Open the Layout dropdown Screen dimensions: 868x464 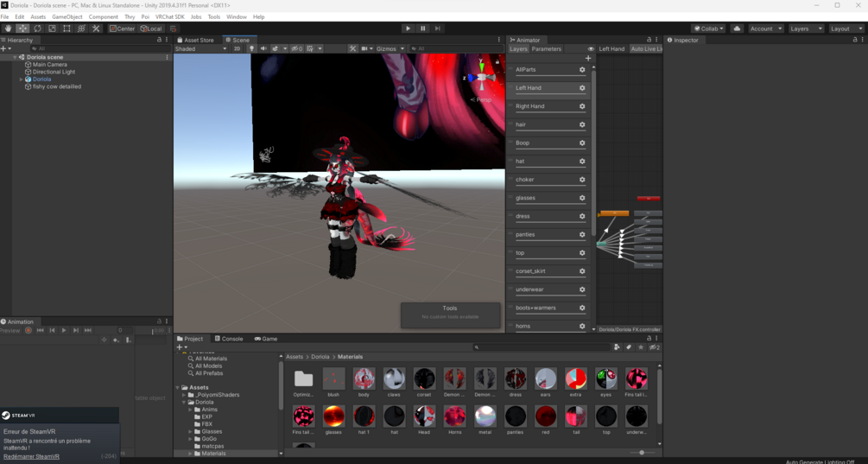pyautogui.click(x=846, y=29)
